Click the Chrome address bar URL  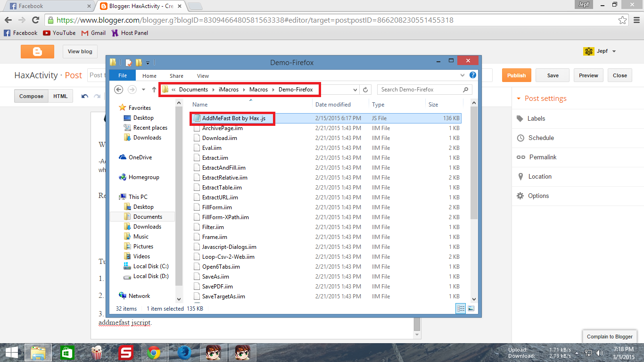[255, 20]
